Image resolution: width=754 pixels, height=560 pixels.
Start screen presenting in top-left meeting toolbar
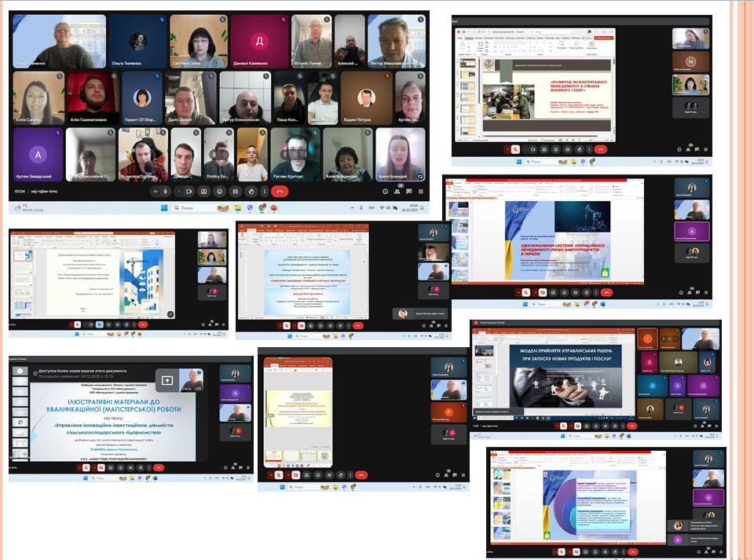[235, 191]
